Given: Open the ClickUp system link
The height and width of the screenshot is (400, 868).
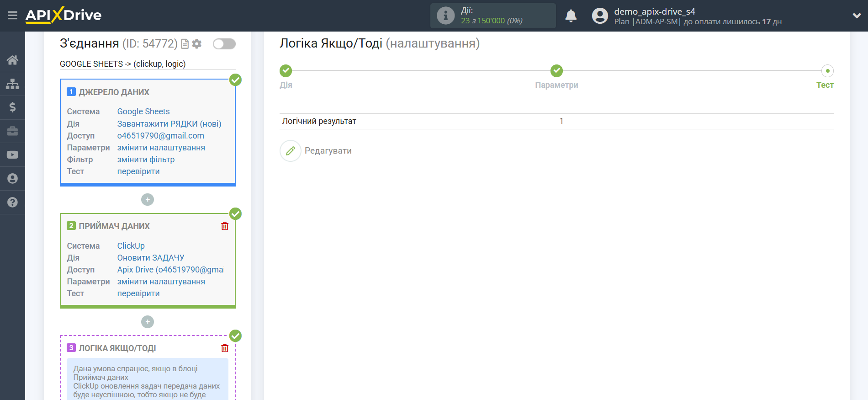Looking at the screenshot, I should tap(131, 246).
